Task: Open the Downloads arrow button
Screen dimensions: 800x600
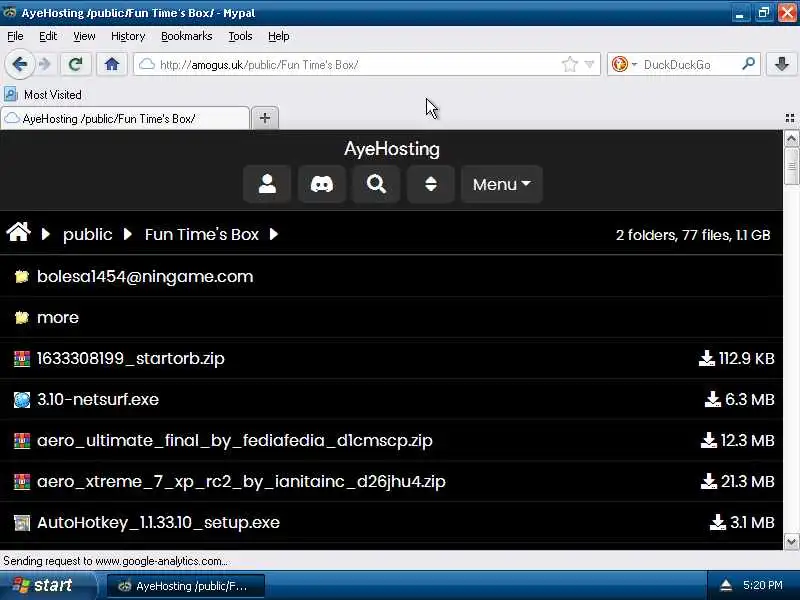Action: [782, 64]
